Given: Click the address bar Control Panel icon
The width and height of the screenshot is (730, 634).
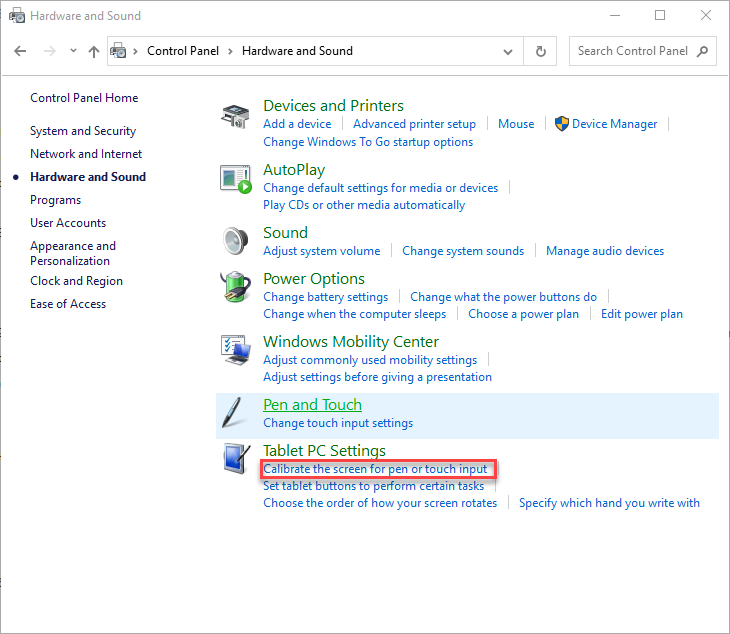Looking at the screenshot, I should 118,50.
